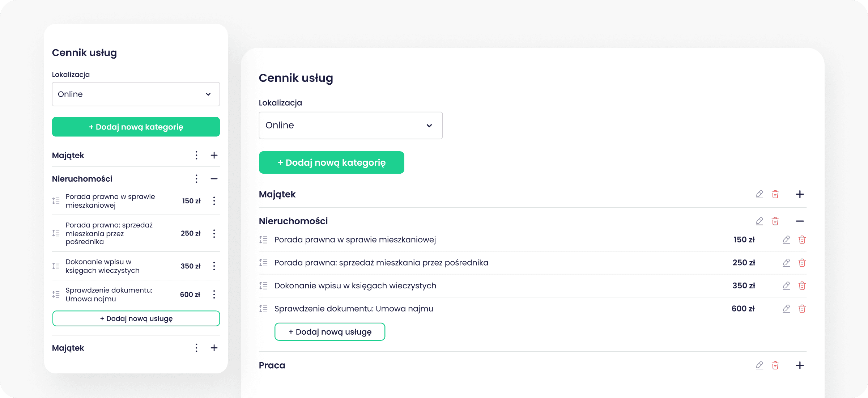Delete the Nieruchomości category in right panel
The height and width of the screenshot is (398, 868).
(x=775, y=221)
